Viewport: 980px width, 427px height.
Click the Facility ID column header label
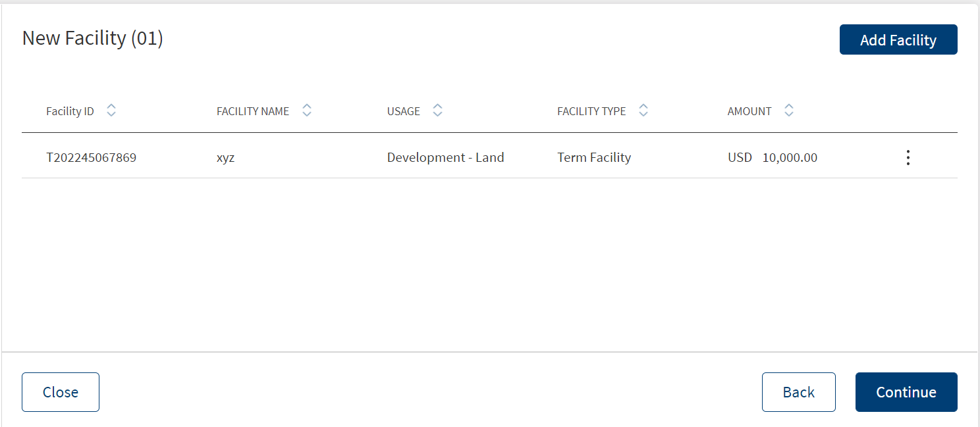coord(70,111)
